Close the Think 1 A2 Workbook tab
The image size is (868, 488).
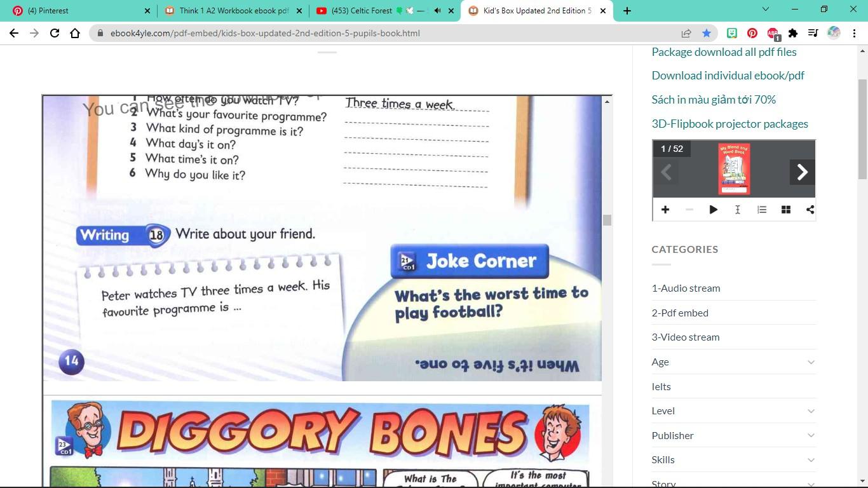pos(299,11)
